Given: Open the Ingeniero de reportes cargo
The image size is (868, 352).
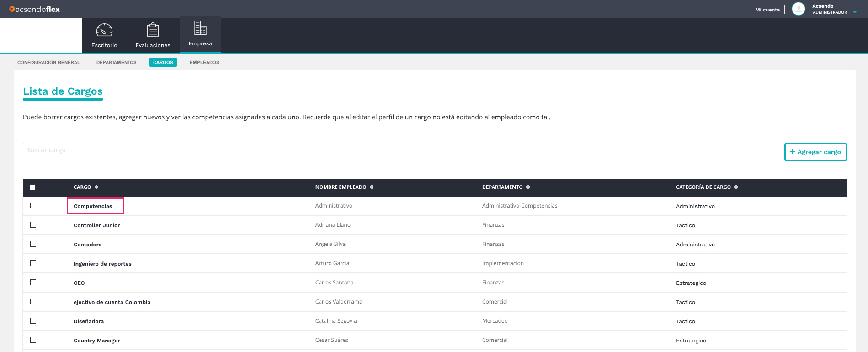Looking at the screenshot, I should [x=102, y=264].
